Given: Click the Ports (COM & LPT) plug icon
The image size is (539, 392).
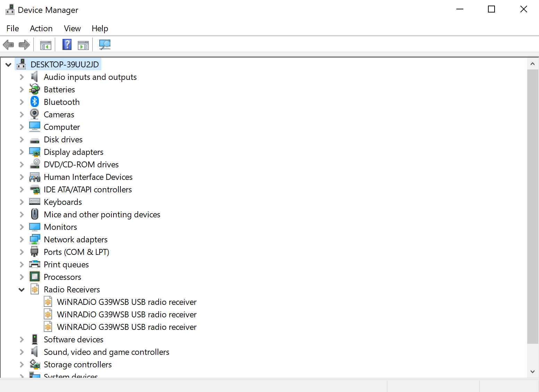Looking at the screenshot, I should (x=34, y=251).
